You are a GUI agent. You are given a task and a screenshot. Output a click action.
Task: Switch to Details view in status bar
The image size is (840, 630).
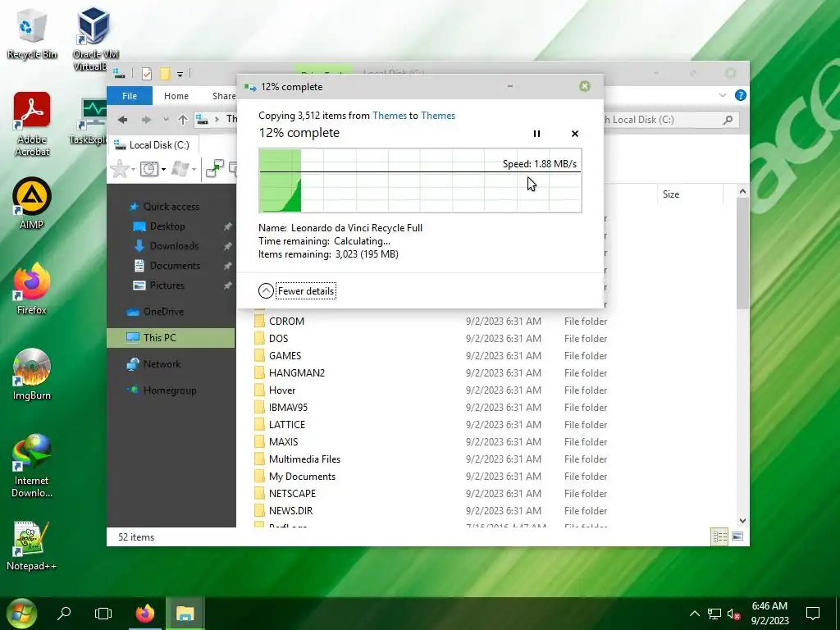click(719, 536)
